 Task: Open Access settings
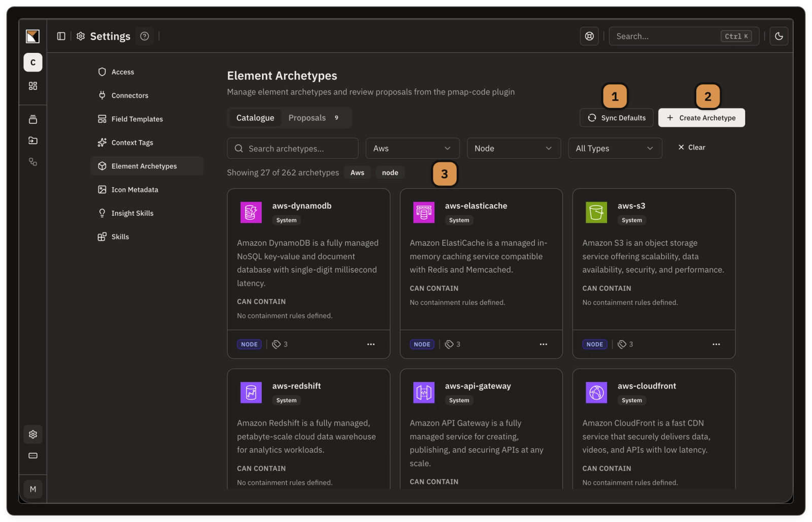pos(147,72)
